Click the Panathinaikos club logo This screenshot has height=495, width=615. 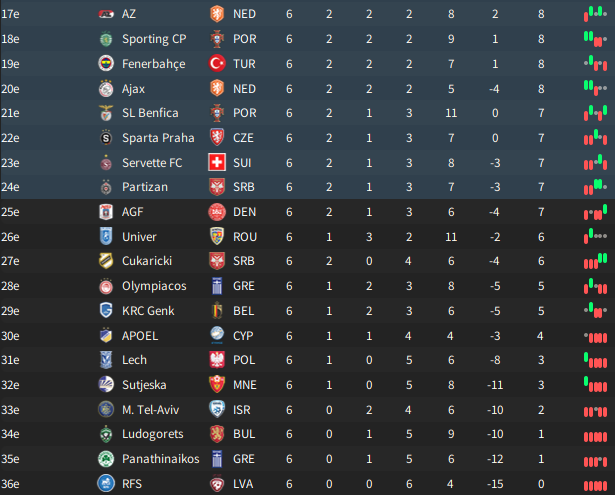pos(106,459)
